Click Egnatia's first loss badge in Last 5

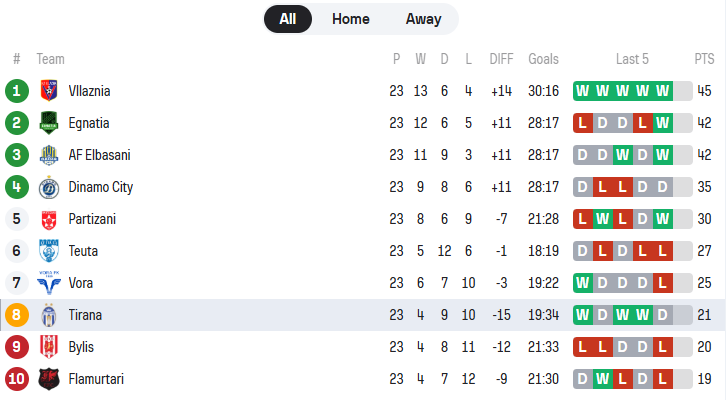(582, 123)
